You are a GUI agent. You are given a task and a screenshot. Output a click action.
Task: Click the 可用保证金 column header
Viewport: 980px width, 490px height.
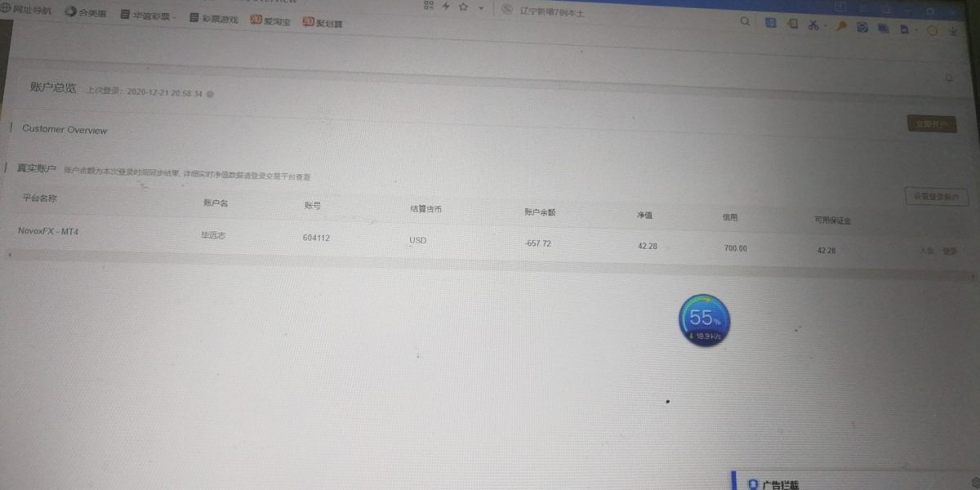(x=833, y=220)
